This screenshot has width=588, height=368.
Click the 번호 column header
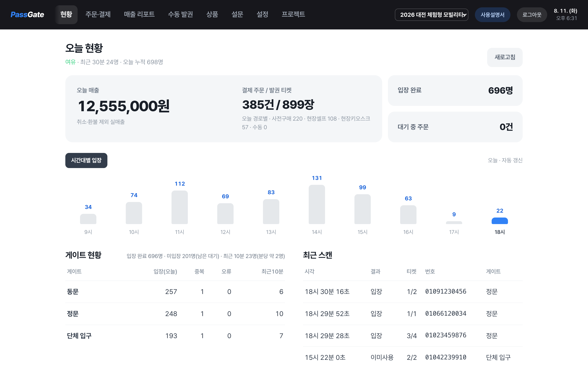pyautogui.click(x=430, y=271)
